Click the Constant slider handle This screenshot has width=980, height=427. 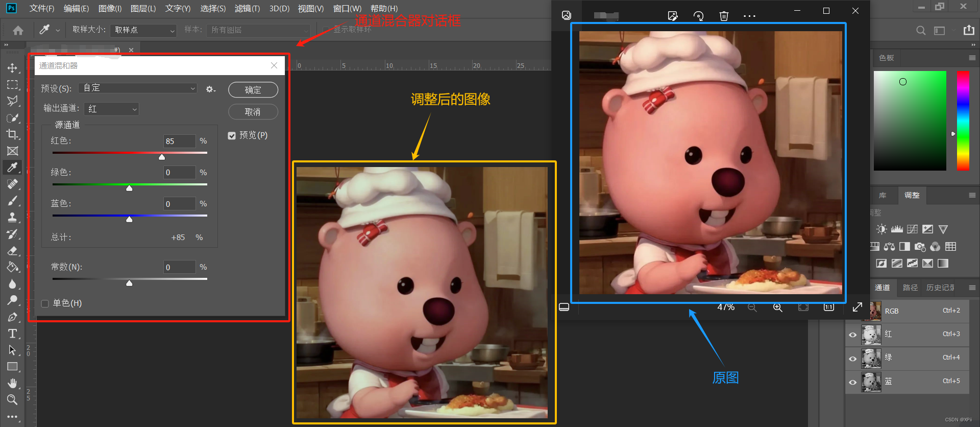coord(129,283)
